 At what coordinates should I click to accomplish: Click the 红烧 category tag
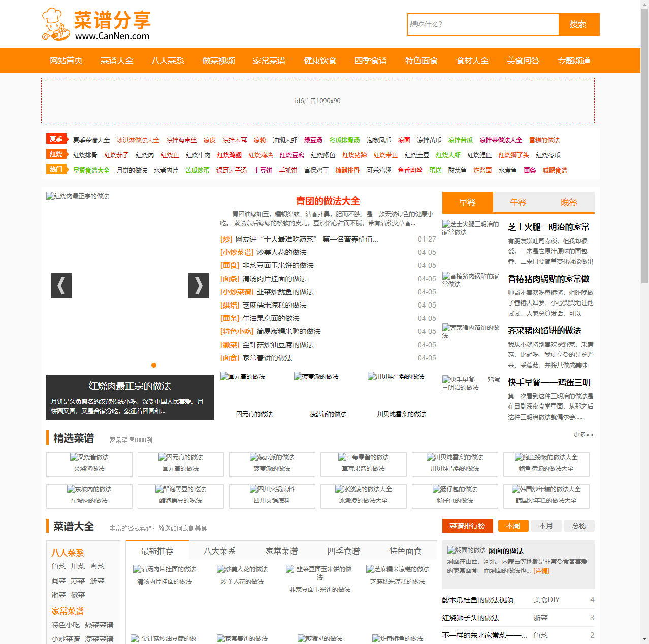tap(56, 154)
